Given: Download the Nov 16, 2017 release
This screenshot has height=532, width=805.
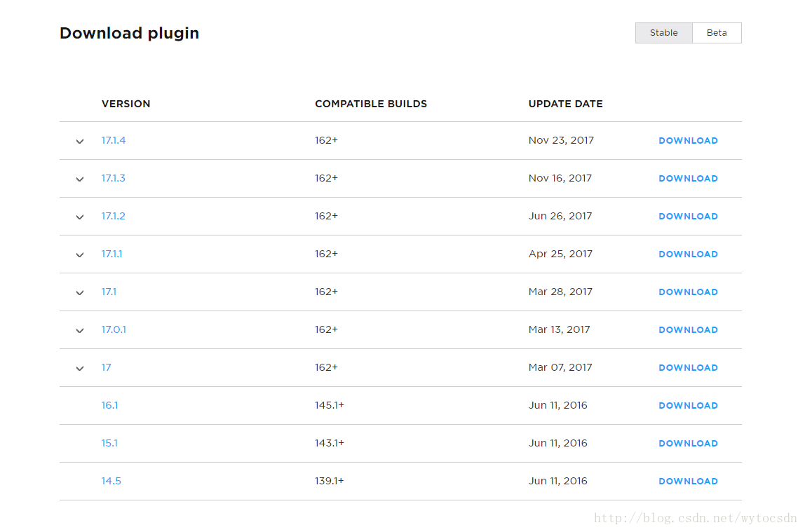Looking at the screenshot, I should [688, 179].
